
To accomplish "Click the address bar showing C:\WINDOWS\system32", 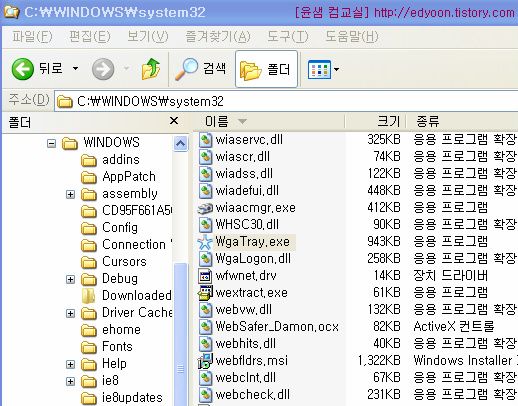I will tap(286, 101).
